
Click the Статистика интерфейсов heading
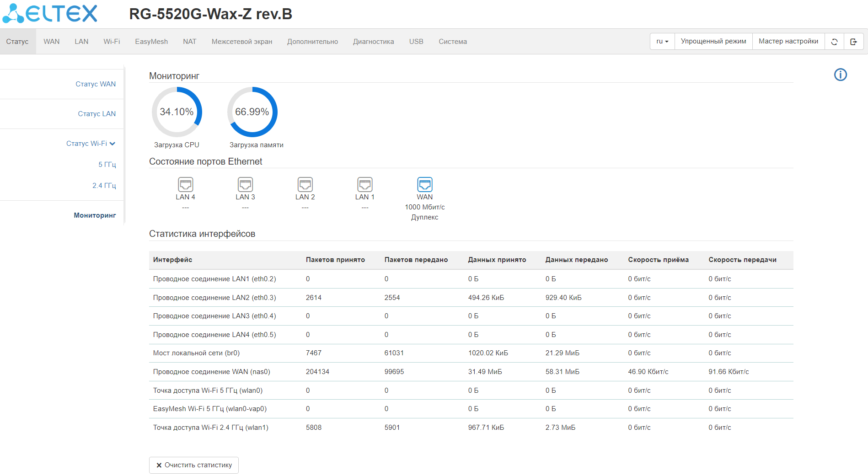coord(202,234)
